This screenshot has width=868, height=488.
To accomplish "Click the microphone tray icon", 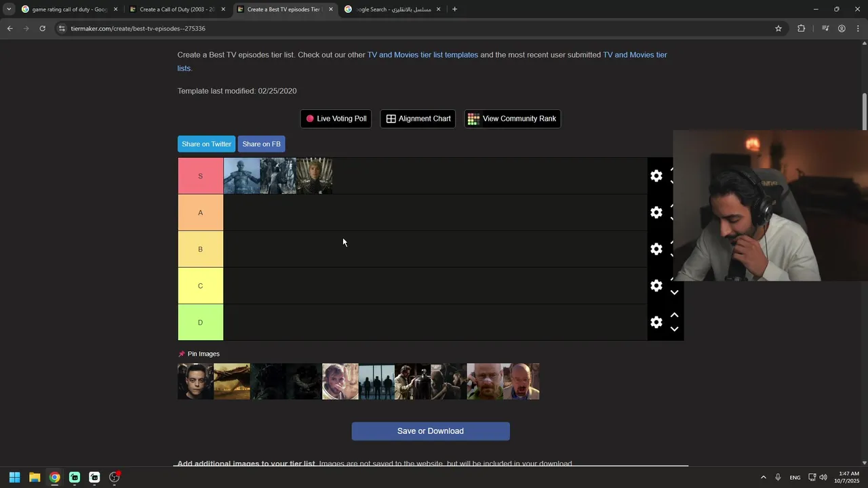I will [778, 477].
